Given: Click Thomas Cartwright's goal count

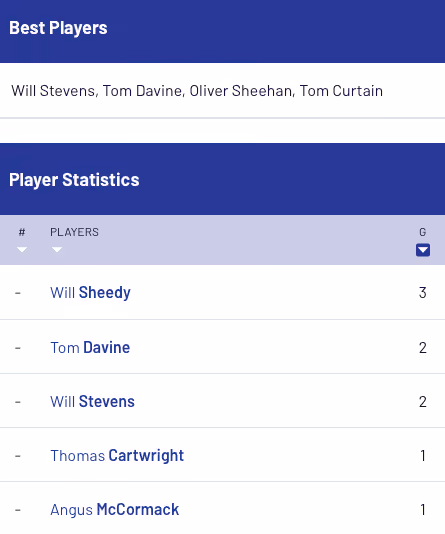Looking at the screenshot, I should pyautogui.click(x=423, y=456).
